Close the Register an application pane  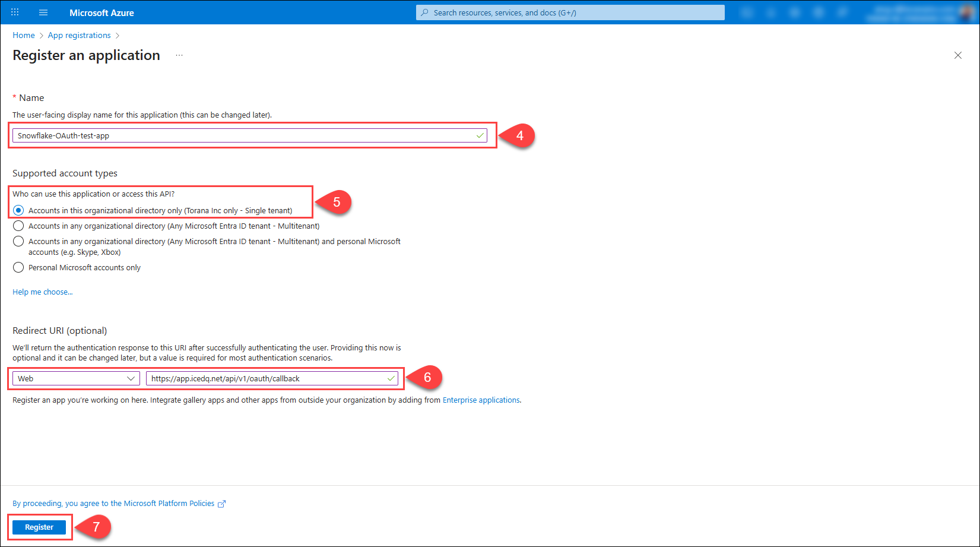(x=957, y=55)
